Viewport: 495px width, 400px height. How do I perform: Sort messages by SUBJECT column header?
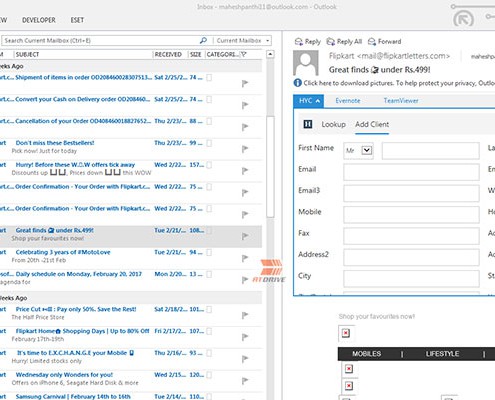83,54
